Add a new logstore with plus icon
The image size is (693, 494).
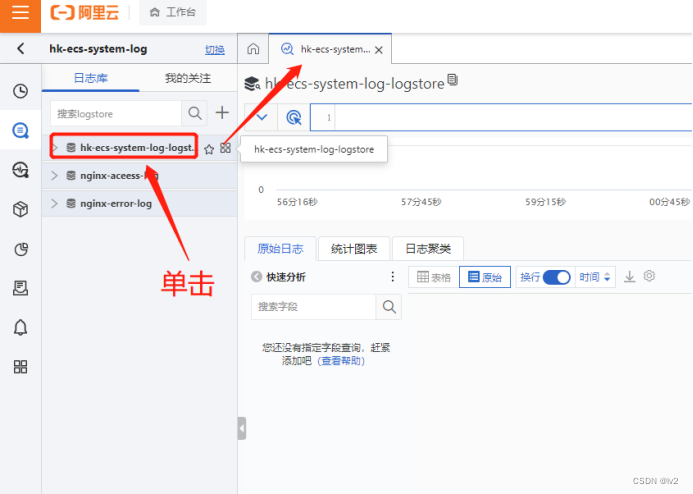click(x=222, y=113)
